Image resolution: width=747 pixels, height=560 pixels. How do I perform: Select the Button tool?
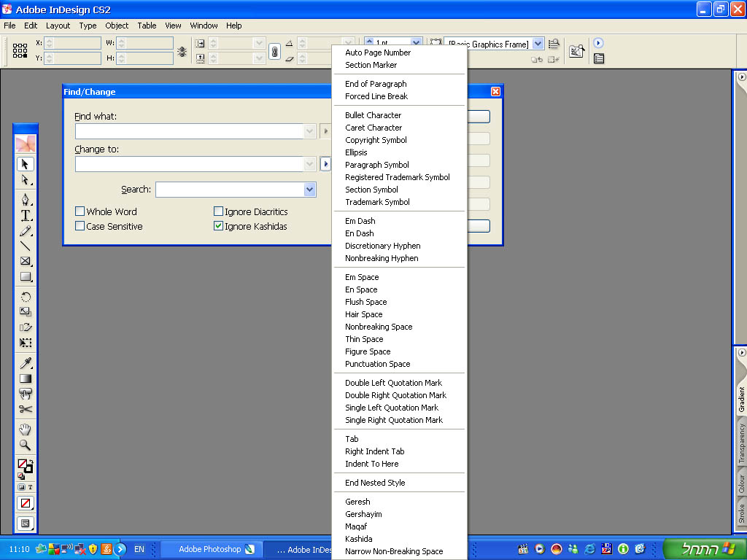click(x=26, y=394)
